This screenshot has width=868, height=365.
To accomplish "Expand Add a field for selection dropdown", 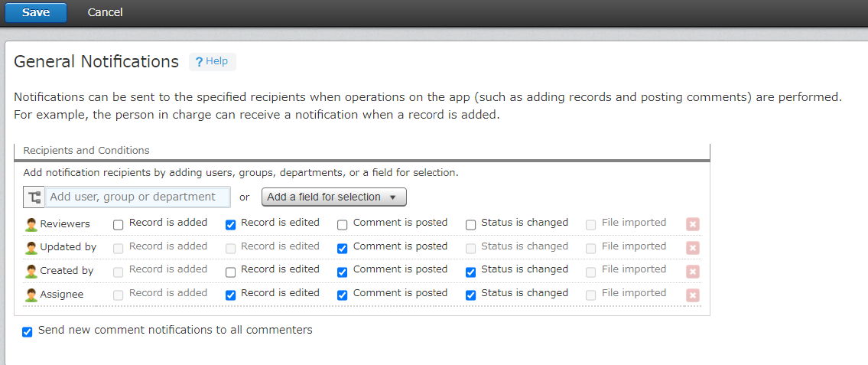I will tap(333, 197).
